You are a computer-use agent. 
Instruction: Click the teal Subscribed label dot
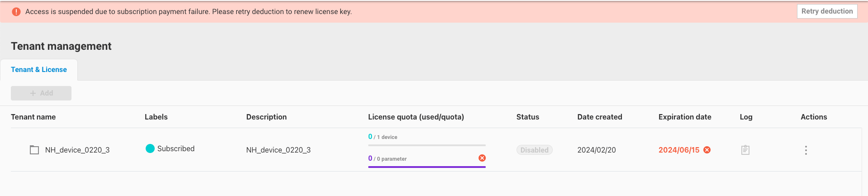point(150,148)
